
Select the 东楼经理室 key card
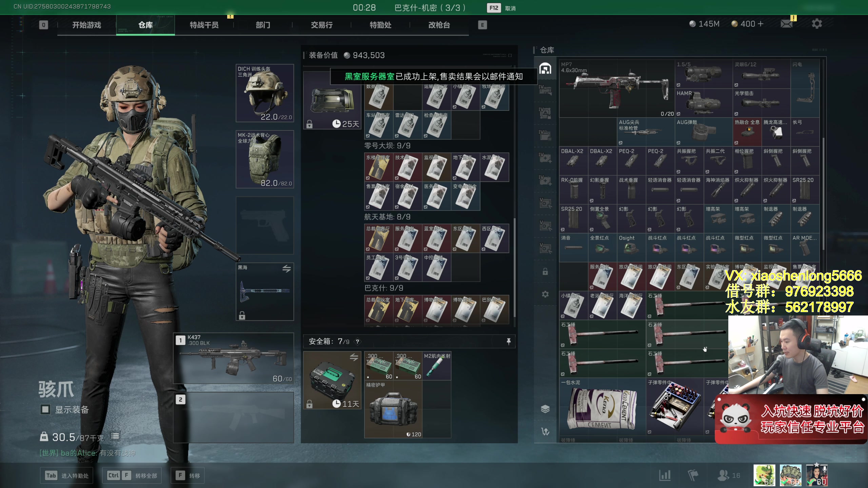pos(379,167)
